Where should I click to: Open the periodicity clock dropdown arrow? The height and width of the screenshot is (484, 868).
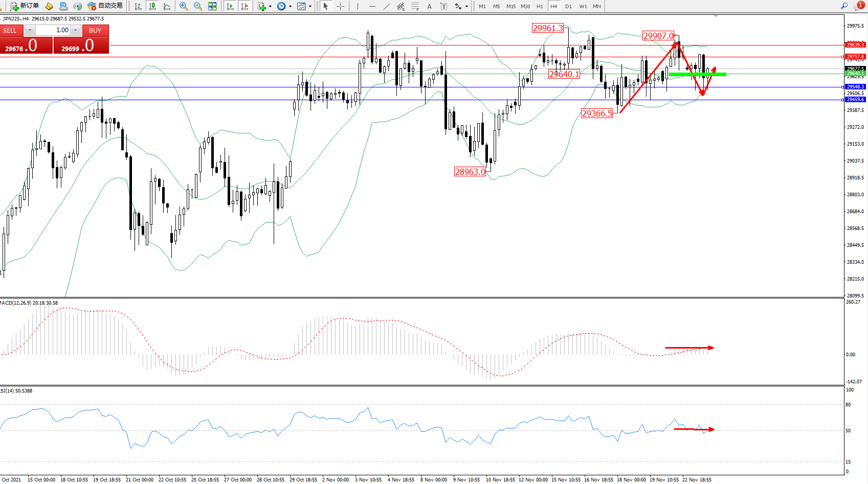point(290,7)
